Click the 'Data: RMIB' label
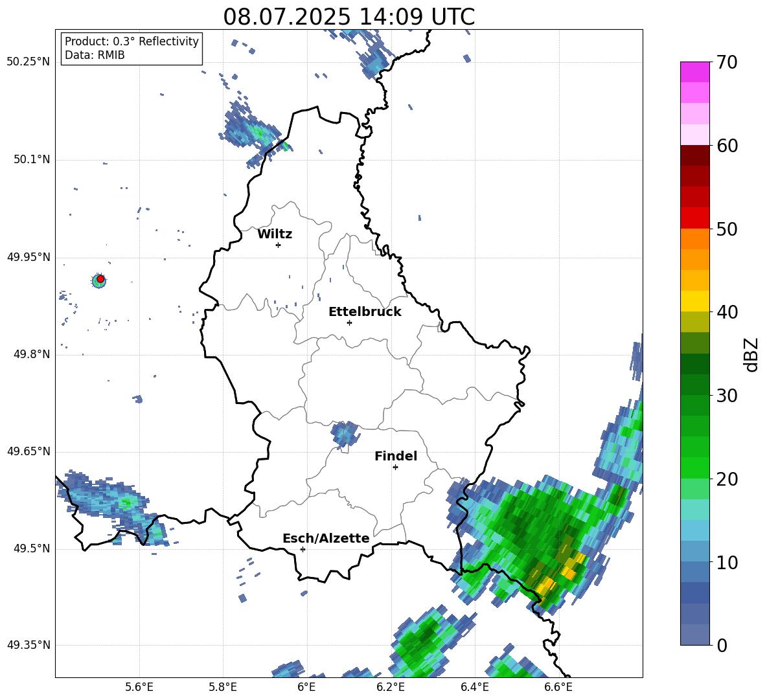 pos(95,55)
